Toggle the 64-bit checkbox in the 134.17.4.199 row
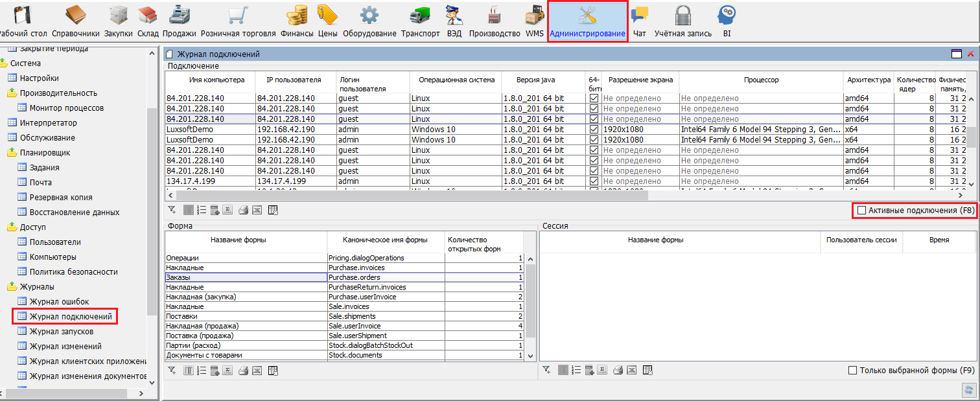 coord(594,181)
